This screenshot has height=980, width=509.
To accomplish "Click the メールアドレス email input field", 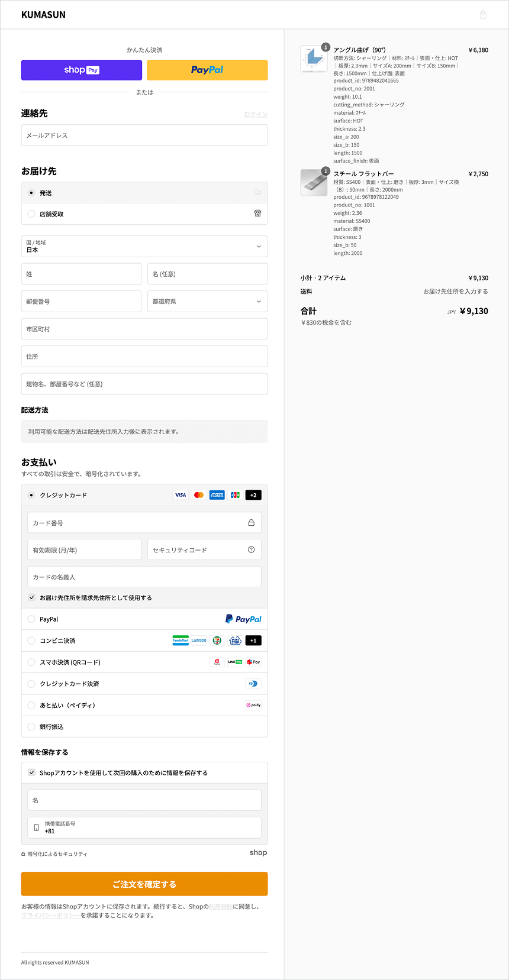I will [x=144, y=135].
